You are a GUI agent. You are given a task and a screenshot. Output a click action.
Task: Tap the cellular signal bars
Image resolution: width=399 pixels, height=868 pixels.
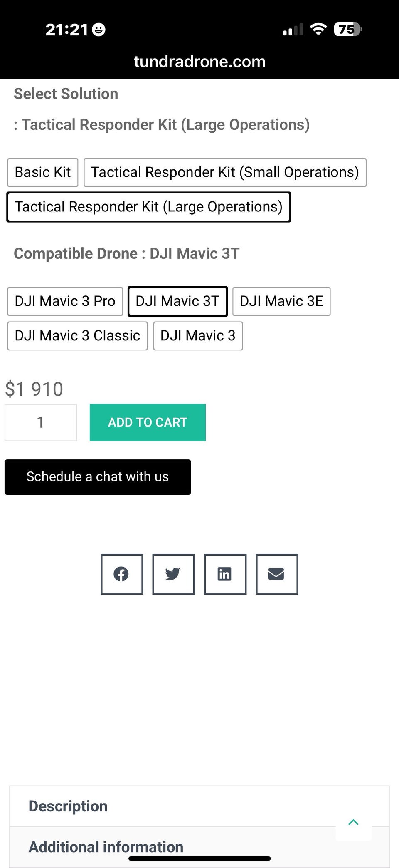[x=293, y=30]
